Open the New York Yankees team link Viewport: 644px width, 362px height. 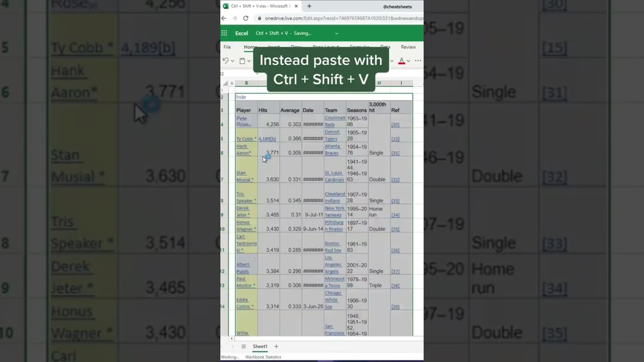coord(335,211)
